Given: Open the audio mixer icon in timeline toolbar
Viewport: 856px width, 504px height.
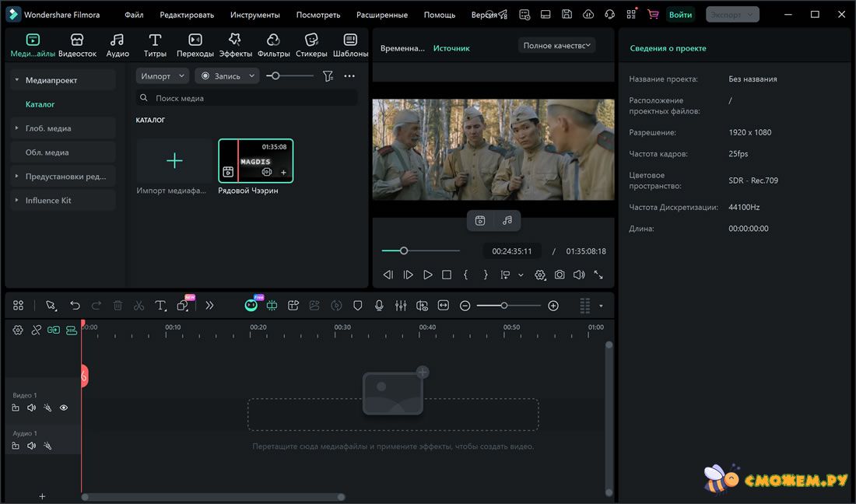Looking at the screenshot, I should pos(401,306).
